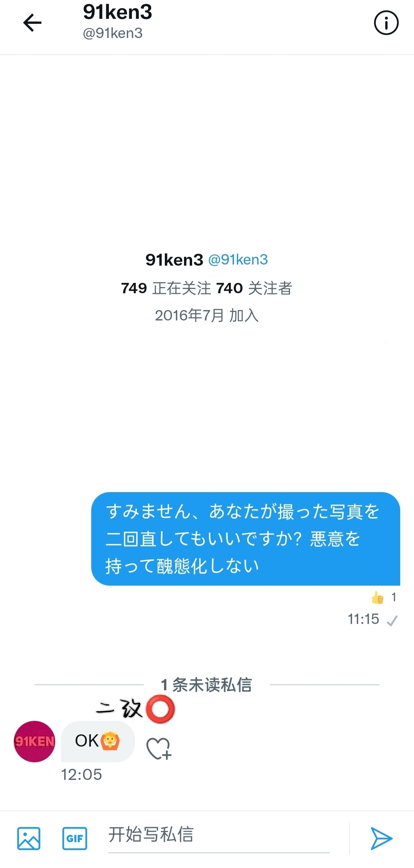
Task: Send message with paper plane icon
Action: point(381,838)
